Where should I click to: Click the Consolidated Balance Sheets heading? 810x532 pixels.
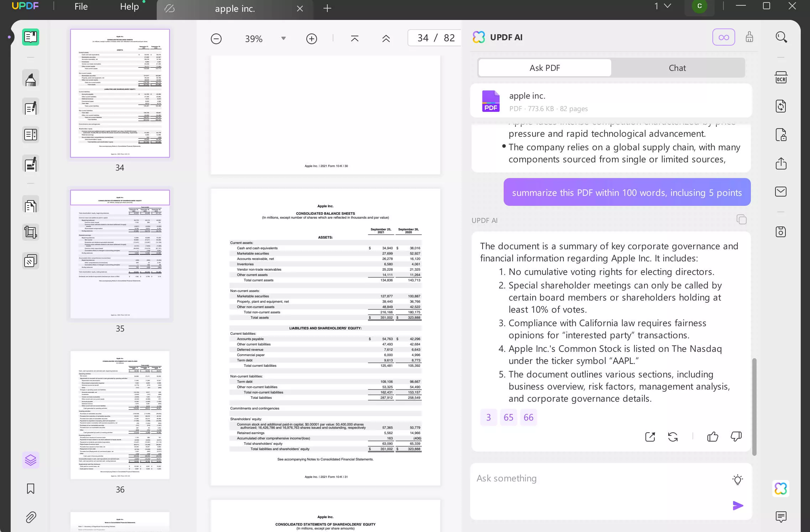[x=325, y=214]
